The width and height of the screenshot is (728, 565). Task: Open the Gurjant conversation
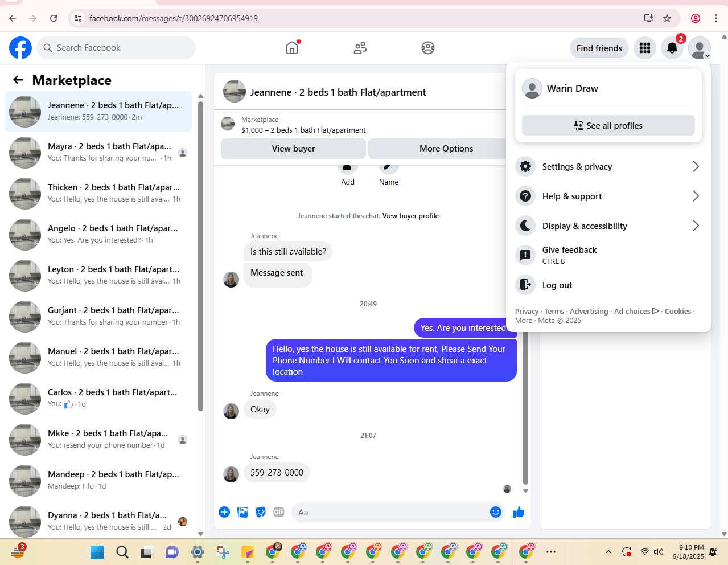pyautogui.click(x=98, y=316)
